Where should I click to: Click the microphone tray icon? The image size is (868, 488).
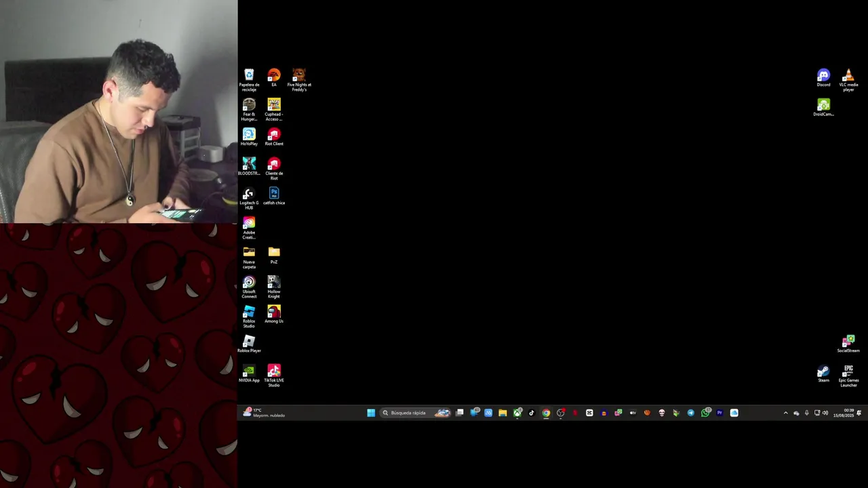point(806,413)
